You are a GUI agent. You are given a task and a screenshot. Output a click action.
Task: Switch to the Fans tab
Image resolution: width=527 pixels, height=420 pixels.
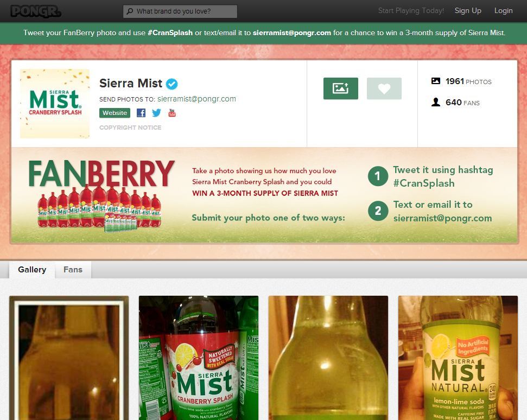[x=73, y=270]
